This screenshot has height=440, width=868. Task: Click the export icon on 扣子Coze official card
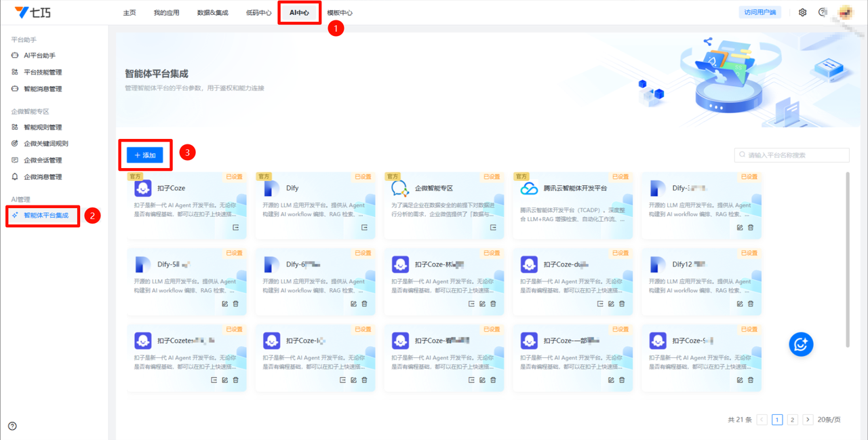pos(235,228)
